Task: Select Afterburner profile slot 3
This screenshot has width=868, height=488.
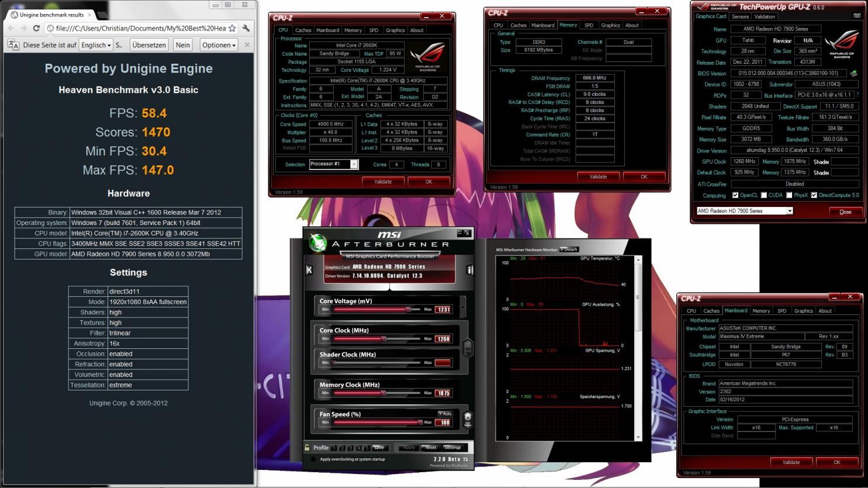Action: [x=351, y=448]
